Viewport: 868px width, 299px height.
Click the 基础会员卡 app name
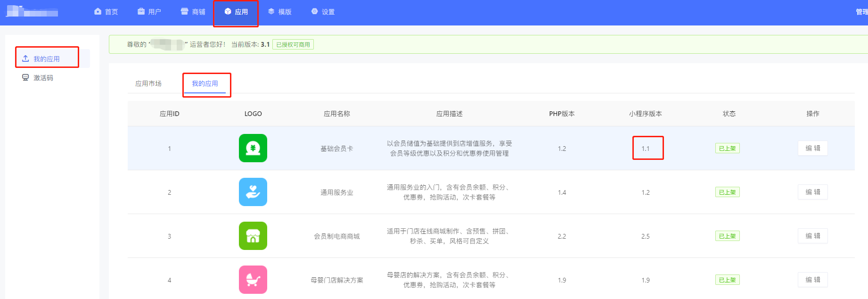pyautogui.click(x=337, y=149)
